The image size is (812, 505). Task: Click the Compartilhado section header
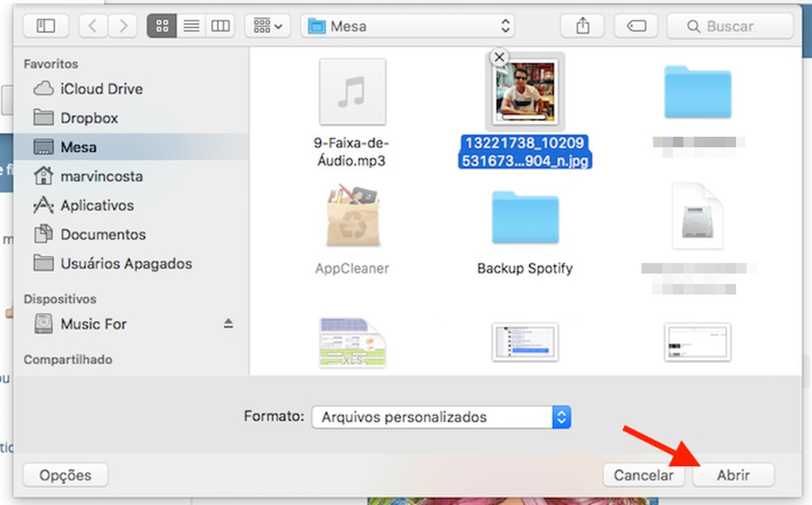click(68, 360)
